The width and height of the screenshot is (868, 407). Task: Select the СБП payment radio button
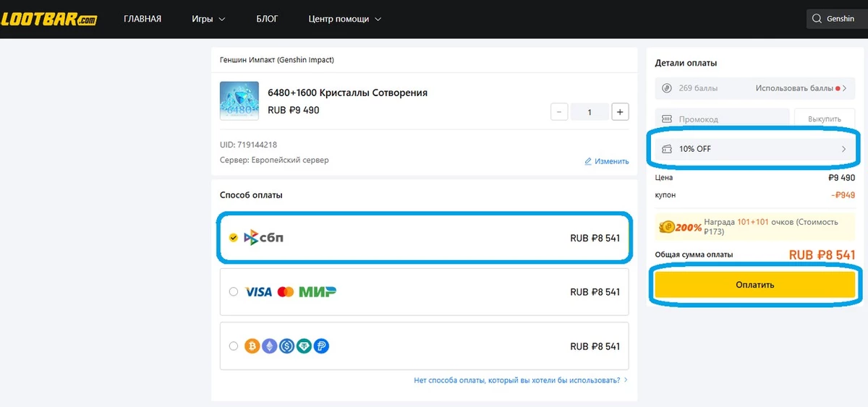233,237
